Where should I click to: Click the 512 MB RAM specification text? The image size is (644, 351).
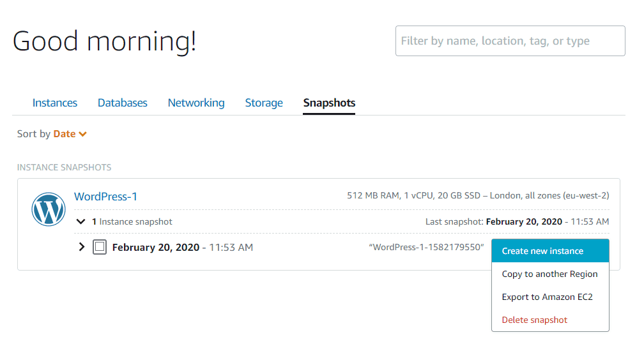click(x=478, y=195)
